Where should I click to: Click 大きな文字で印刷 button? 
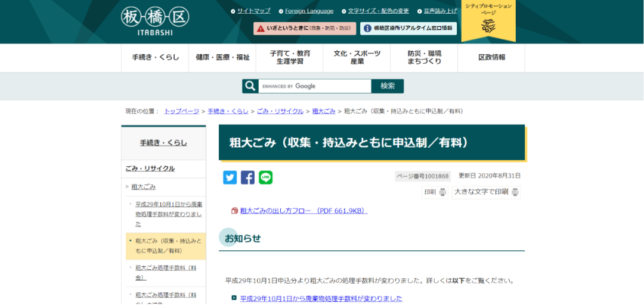[x=487, y=192]
